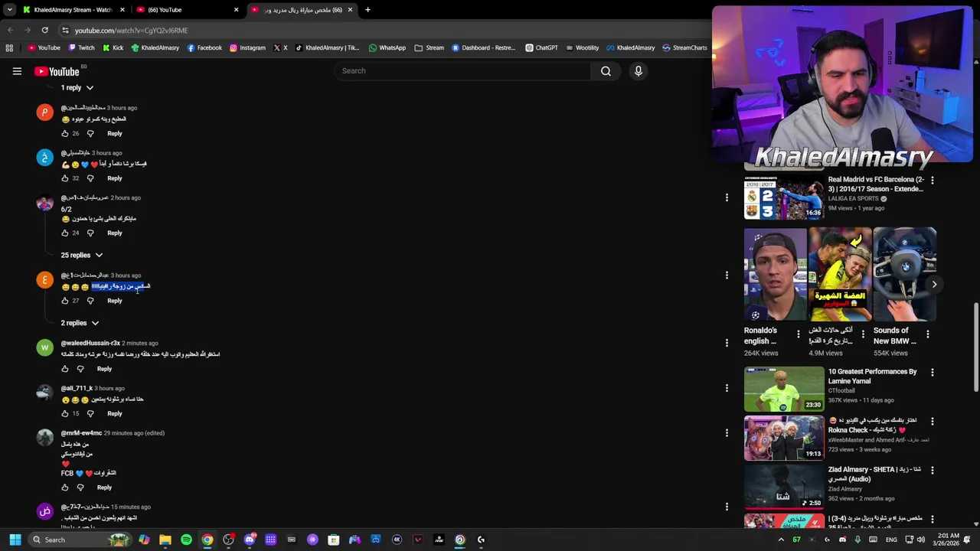
Task: Open the Stream bookmarks folder
Action: [x=430, y=47]
